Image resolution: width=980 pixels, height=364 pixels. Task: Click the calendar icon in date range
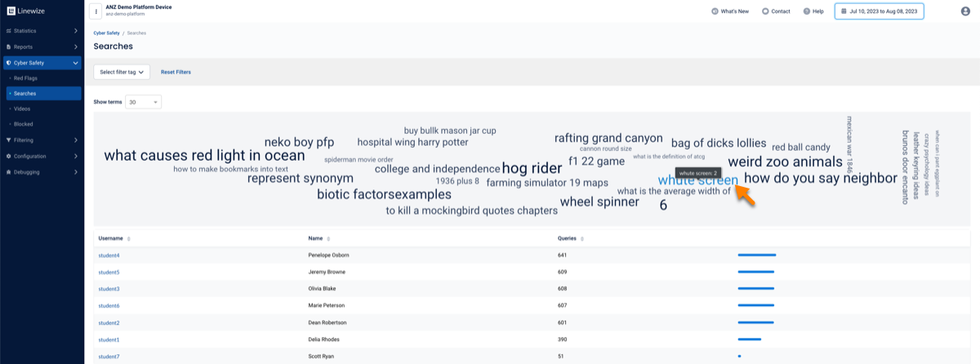844,11
